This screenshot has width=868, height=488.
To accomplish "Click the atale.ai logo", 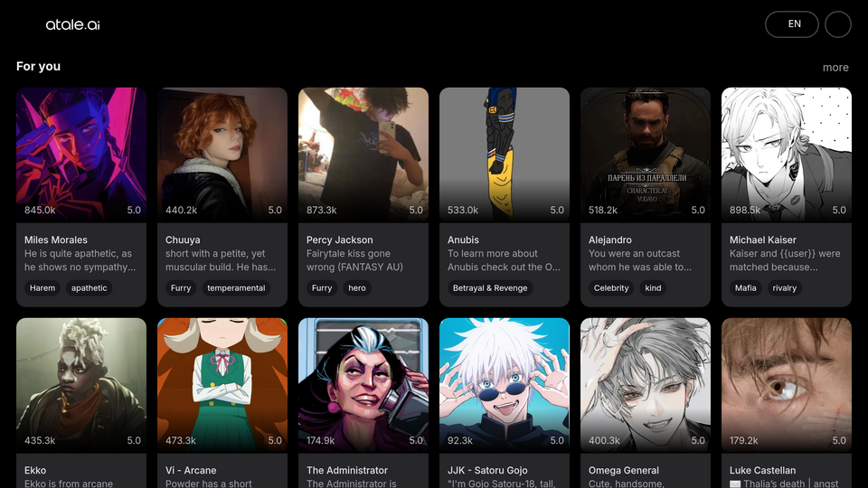I will (72, 24).
